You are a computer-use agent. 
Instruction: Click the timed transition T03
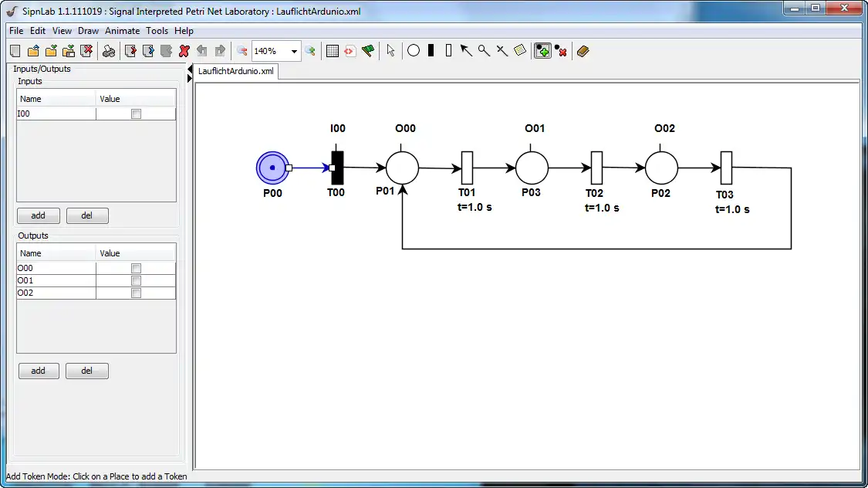726,168
